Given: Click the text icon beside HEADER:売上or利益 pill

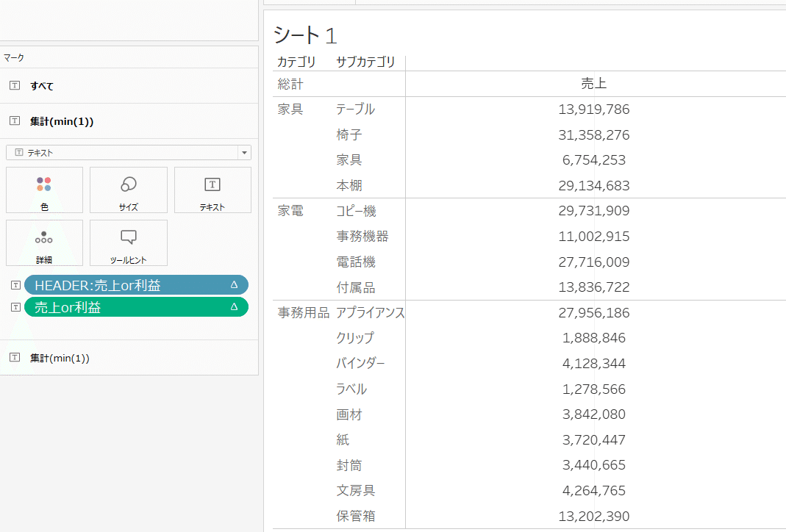Looking at the screenshot, I should [x=15, y=285].
